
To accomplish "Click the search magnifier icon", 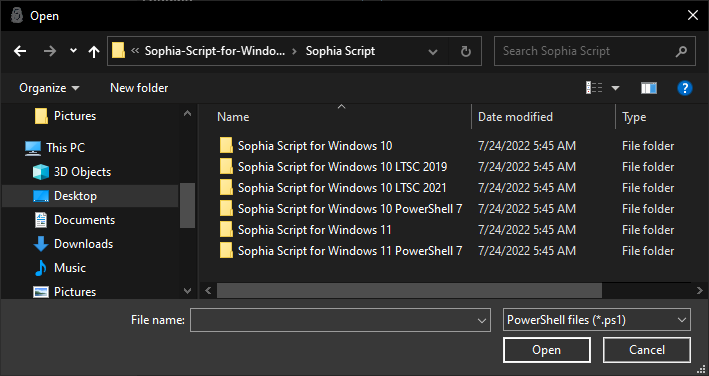I will 681,52.
